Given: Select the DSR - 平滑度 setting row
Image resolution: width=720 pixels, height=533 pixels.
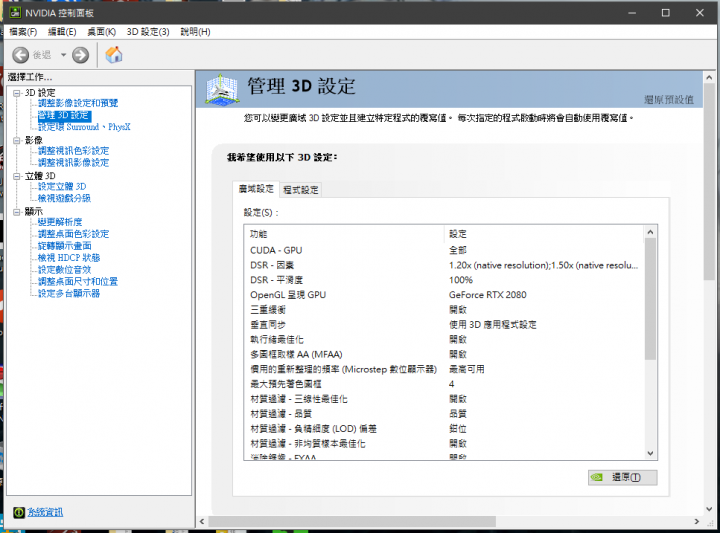Looking at the screenshot, I should click(x=444, y=281).
